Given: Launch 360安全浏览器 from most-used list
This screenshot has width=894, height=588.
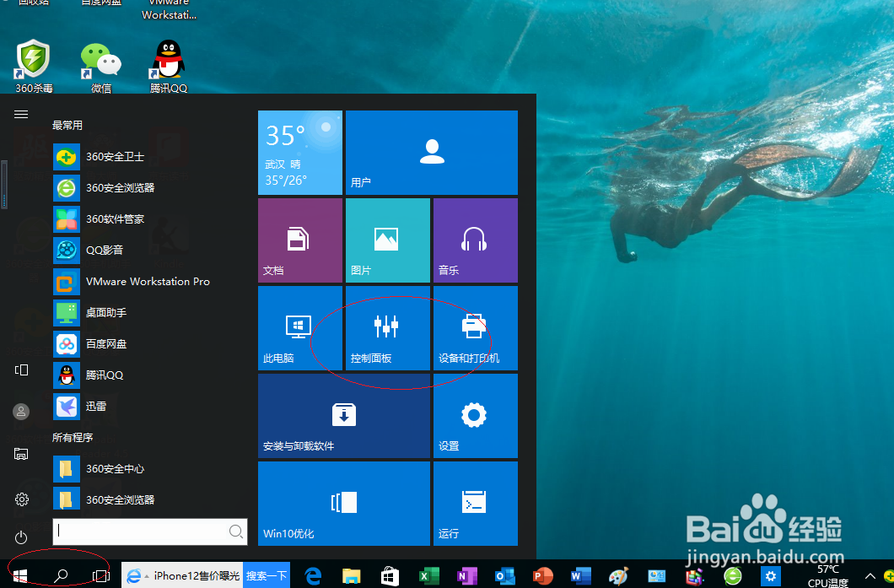Looking at the screenshot, I should coord(148,187).
